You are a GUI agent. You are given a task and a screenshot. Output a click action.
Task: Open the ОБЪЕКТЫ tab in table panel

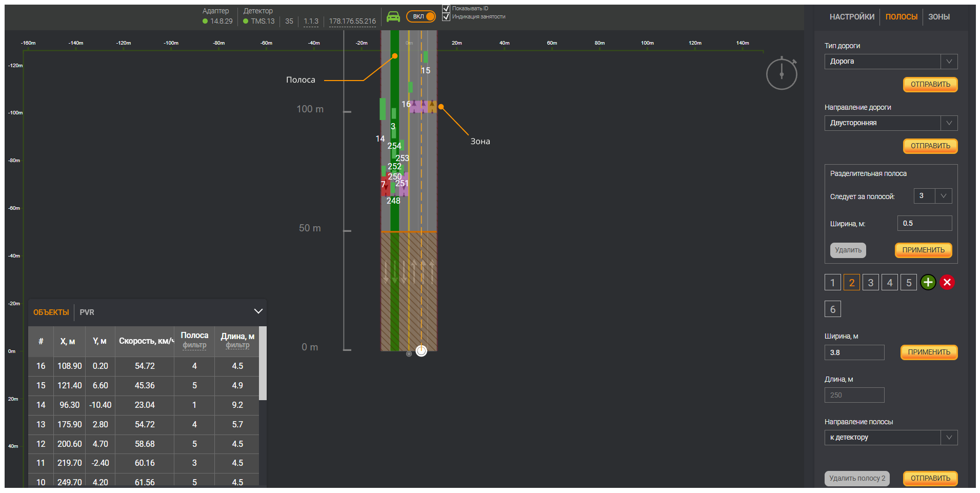[x=51, y=312]
